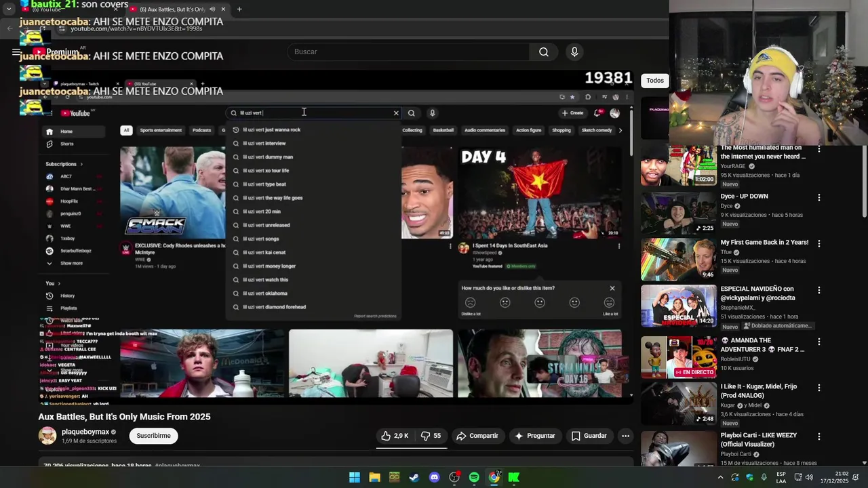Open ESPECIAL NAVIDEÑO thumbnail 14:20
The width and height of the screenshot is (868, 488).
click(x=679, y=306)
